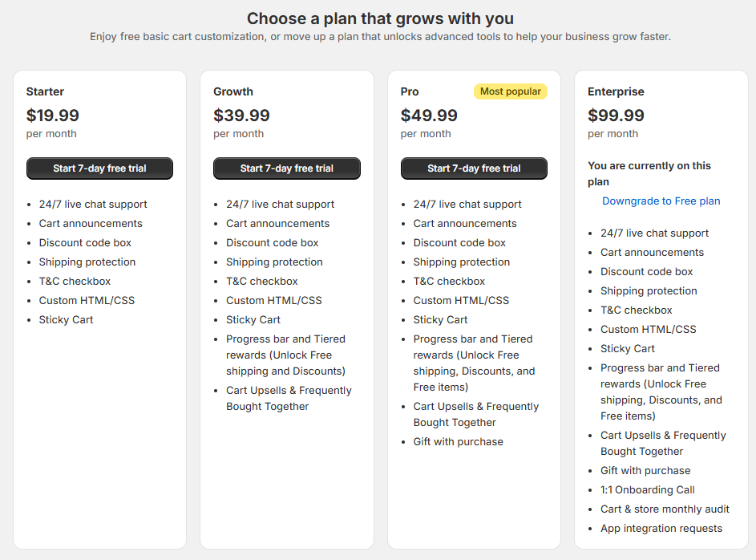Start the Pro plan 7-day free trial
The image size is (756, 560).
474,168
